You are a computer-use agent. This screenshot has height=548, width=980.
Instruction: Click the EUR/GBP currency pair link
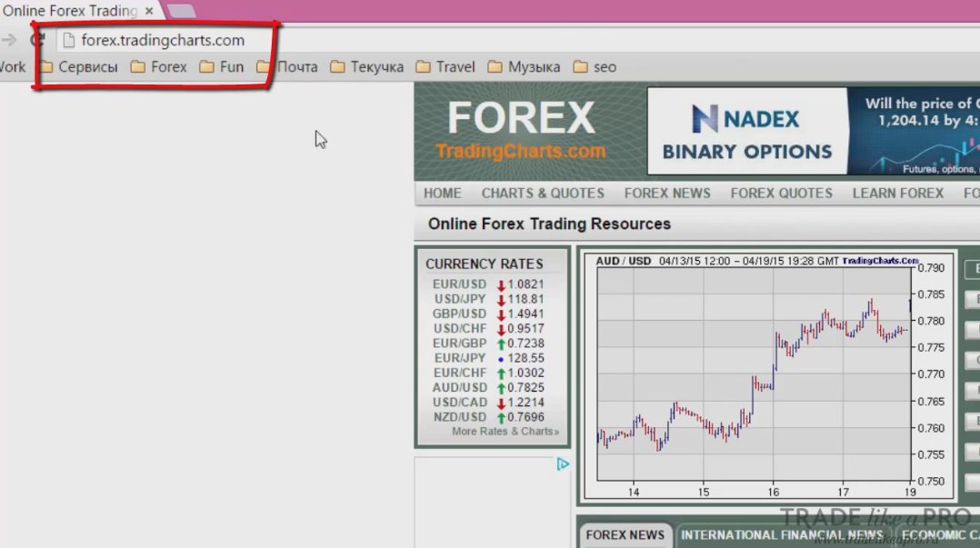(x=459, y=344)
